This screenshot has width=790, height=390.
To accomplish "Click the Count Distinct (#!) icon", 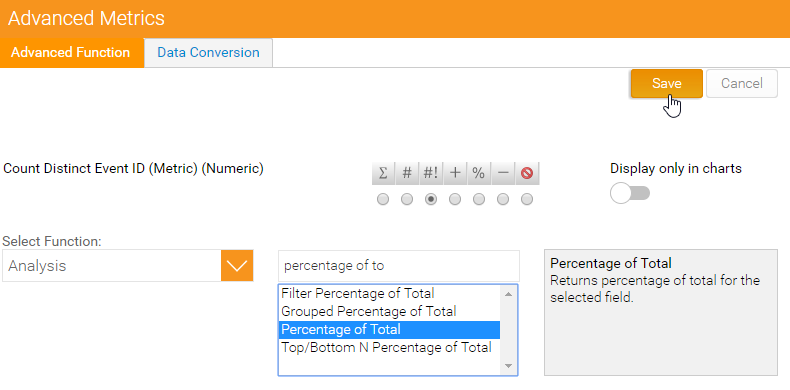I will tap(431, 173).
